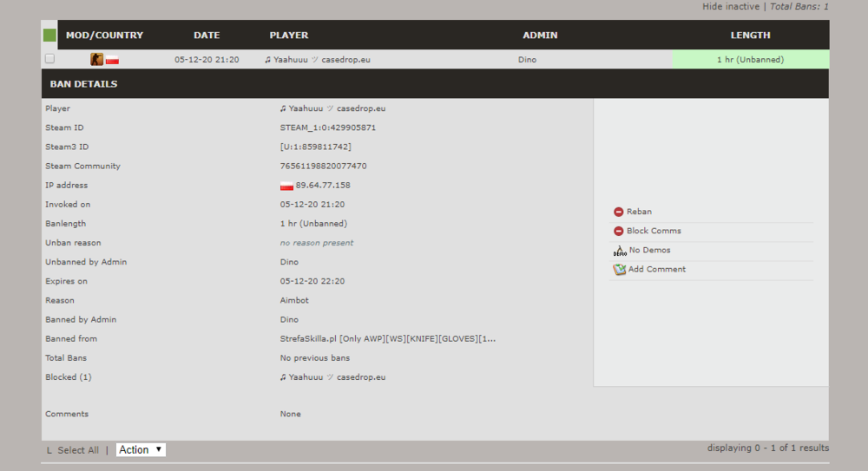Viewport: 868px width, 471px height.
Task: Click the Add Comment notepad icon
Action: 619,270
